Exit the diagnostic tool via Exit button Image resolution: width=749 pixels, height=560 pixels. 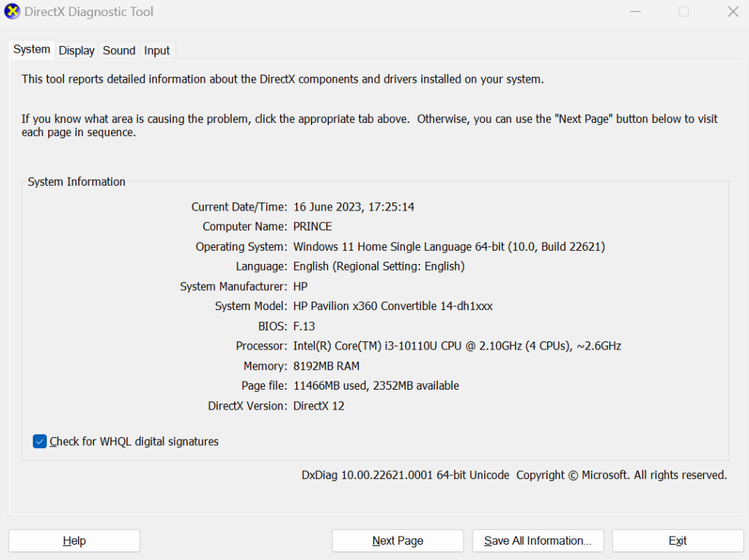(677, 541)
